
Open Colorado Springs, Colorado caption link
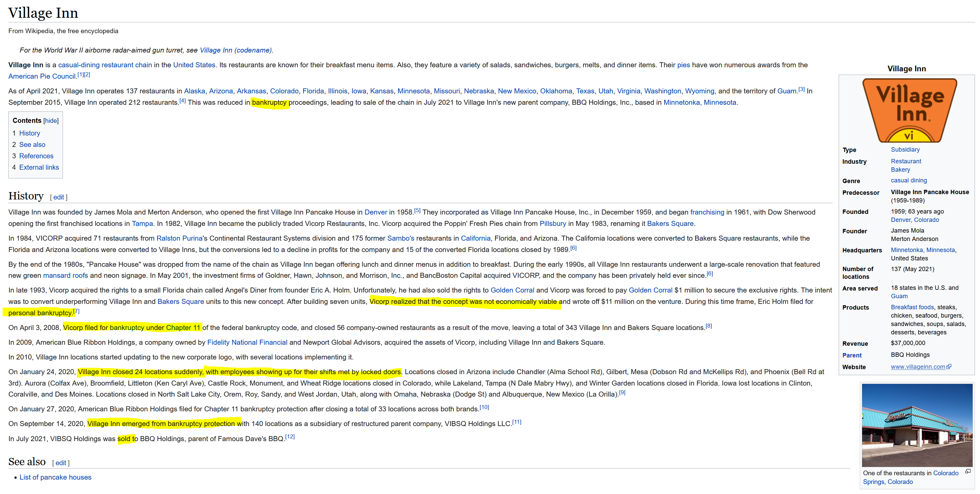tap(911, 478)
